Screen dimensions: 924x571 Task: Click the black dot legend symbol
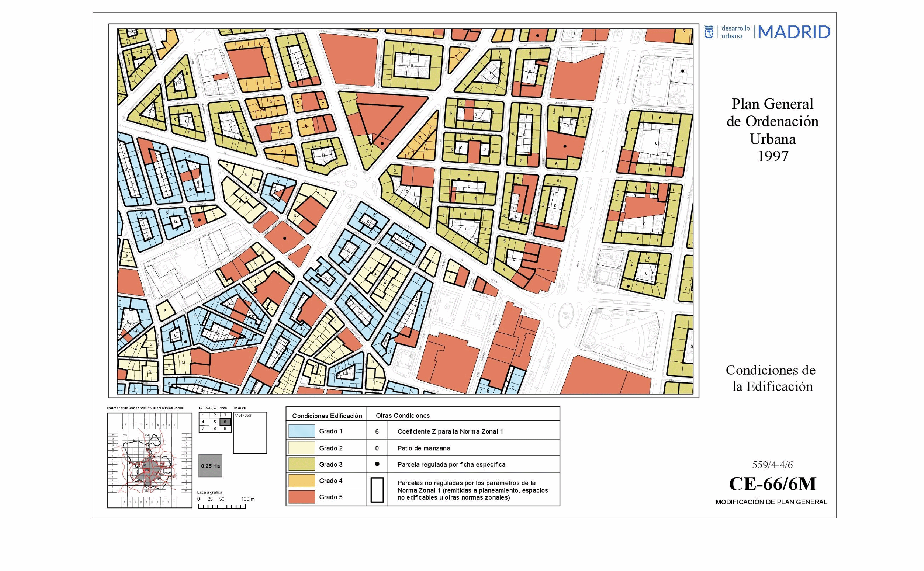click(x=377, y=464)
